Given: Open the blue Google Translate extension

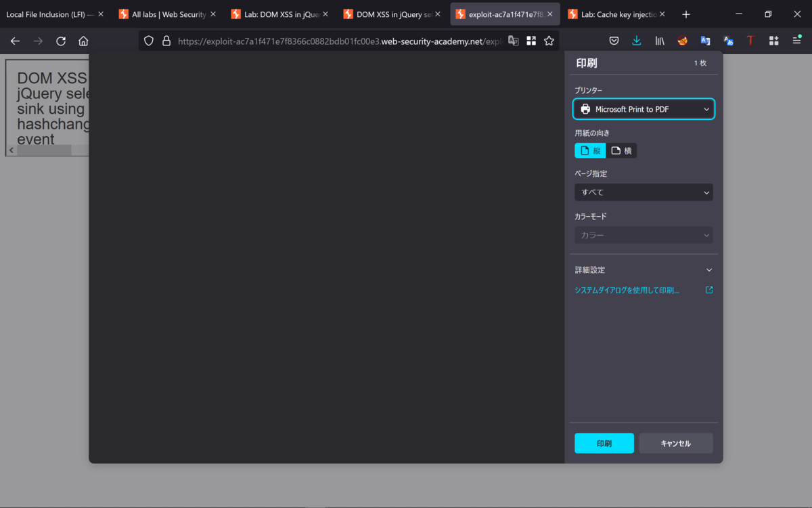Looking at the screenshot, I should click(x=705, y=41).
